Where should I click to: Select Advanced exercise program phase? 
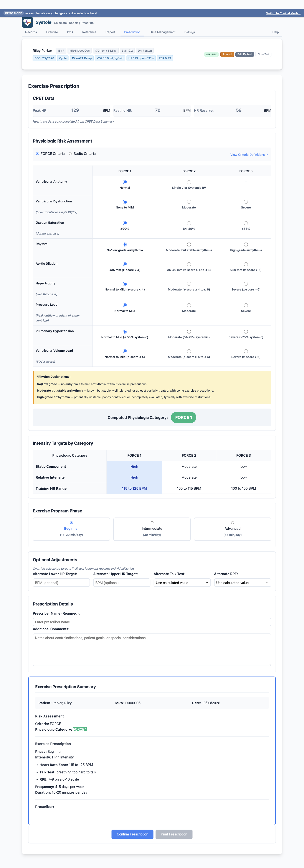(x=233, y=529)
